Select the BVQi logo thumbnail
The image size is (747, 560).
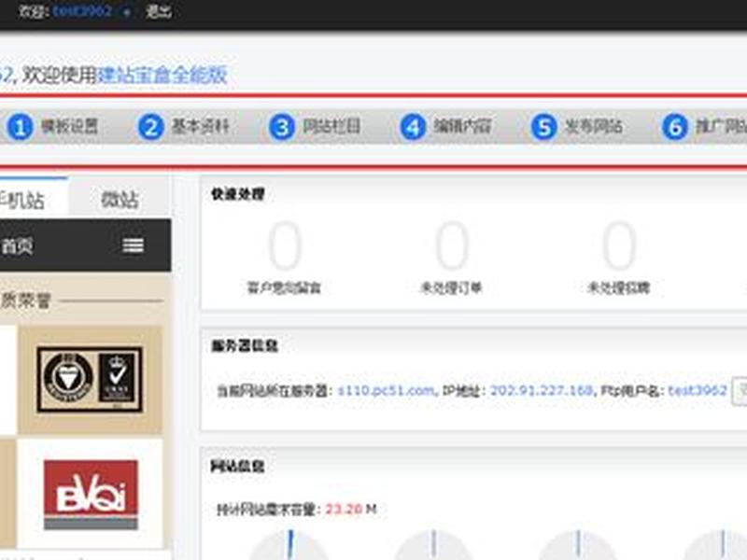(91, 494)
